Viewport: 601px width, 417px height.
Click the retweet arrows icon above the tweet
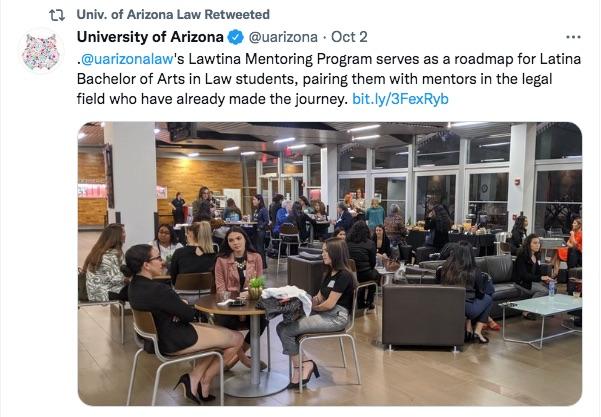click(57, 15)
